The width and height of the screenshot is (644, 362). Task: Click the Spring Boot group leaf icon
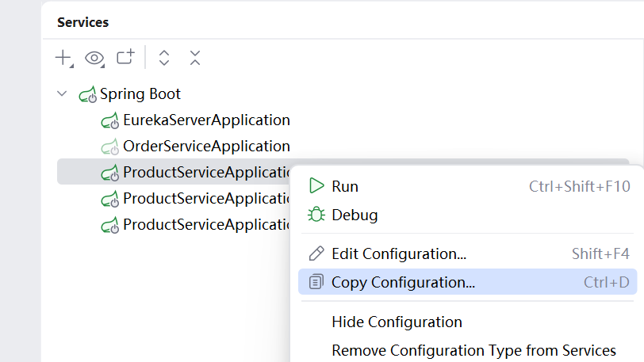(87, 94)
